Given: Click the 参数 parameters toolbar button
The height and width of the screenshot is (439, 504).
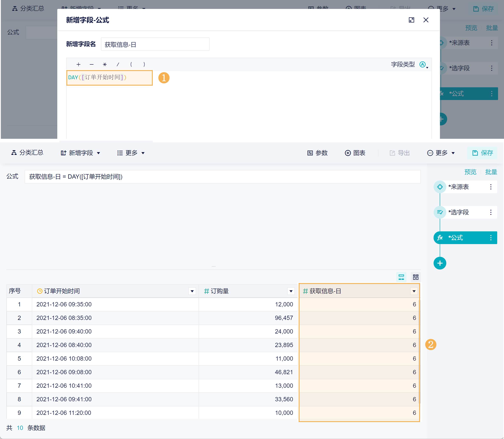Looking at the screenshot, I should [x=317, y=153].
